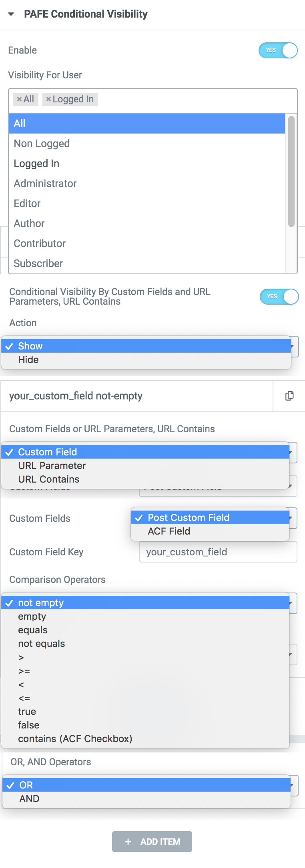
Task: Toggle the YES switch next to Enable
Action: [x=278, y=50]
